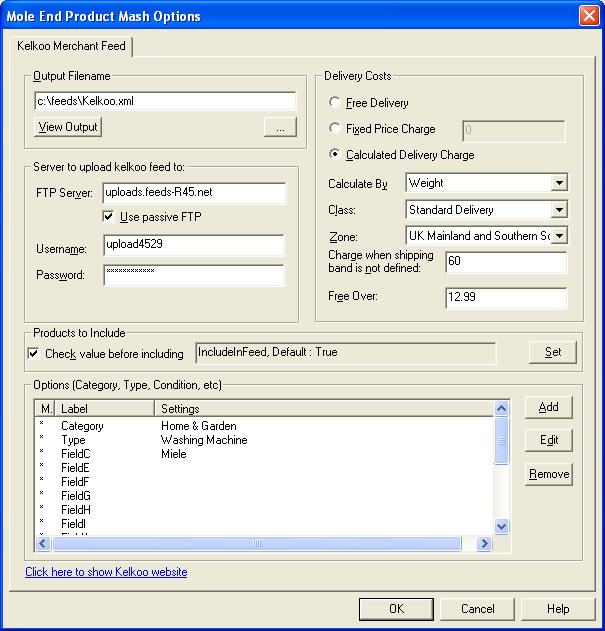Screen dimensions: 605x631
Task: Click the Add button
Action: 548,407
